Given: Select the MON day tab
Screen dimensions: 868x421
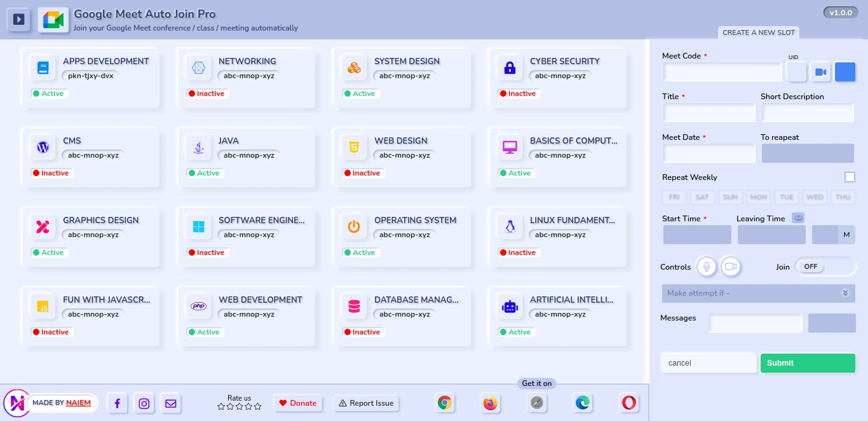Looking at the screenshot, I should [x=758, y=197].
